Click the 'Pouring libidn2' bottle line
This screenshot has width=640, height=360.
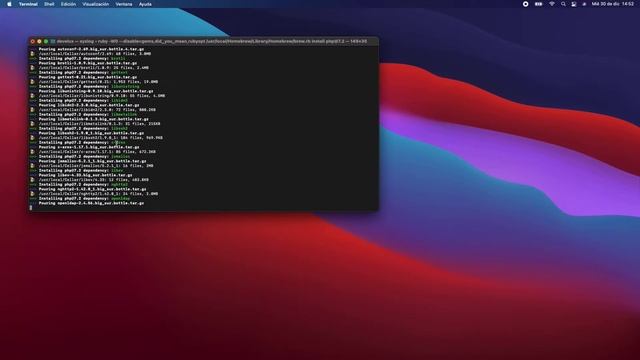[89, 105]
